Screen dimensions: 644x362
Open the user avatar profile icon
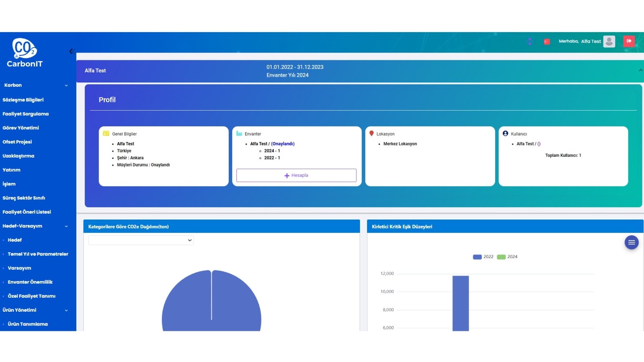[609, 41]
